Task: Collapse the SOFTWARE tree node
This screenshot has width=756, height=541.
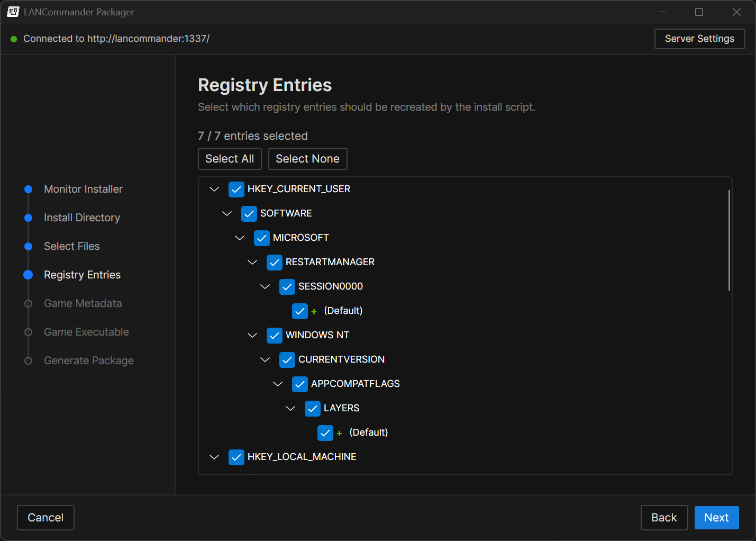Action: click(227, 214)
